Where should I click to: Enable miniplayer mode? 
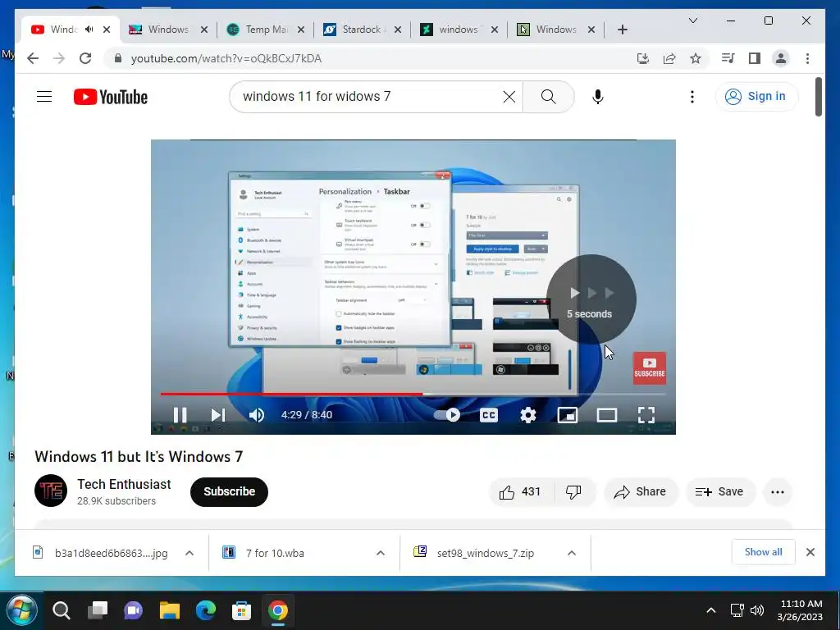pos(568,414)
